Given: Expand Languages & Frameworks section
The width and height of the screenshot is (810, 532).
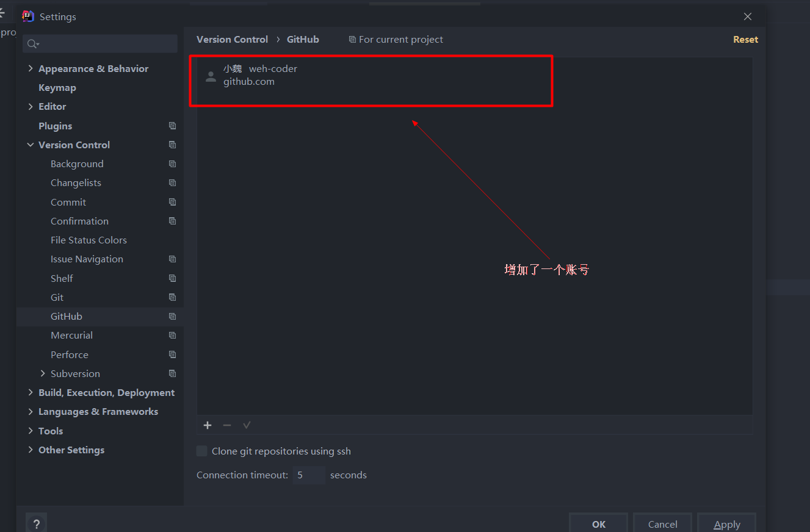Looking at the screenshot, I should [x=31, y=411].
